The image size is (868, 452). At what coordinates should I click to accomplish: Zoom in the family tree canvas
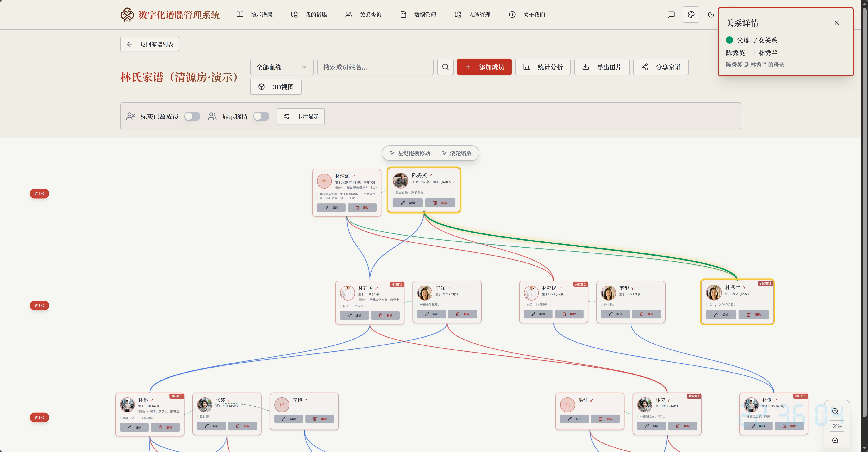(x=835, y=411)
